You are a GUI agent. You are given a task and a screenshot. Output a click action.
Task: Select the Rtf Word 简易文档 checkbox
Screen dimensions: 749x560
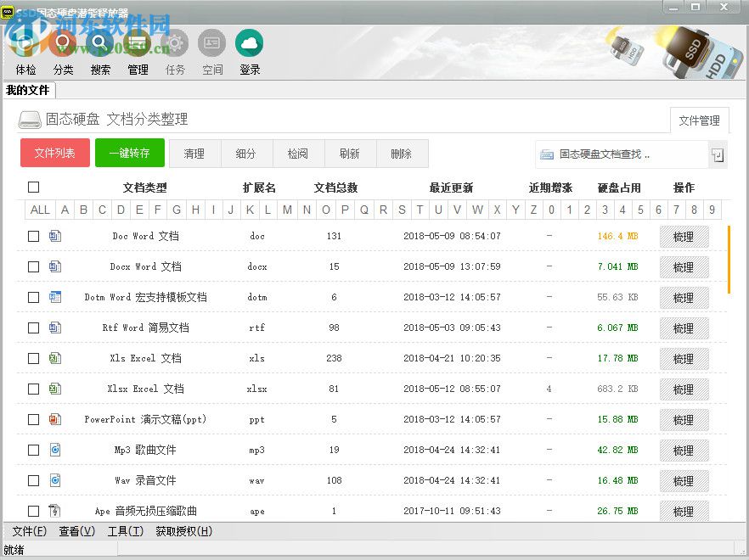click(33, 328)
